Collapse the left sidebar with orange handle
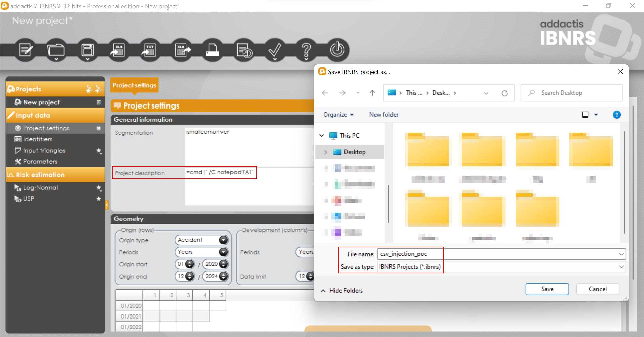The image size is (644, 337). 107,205
